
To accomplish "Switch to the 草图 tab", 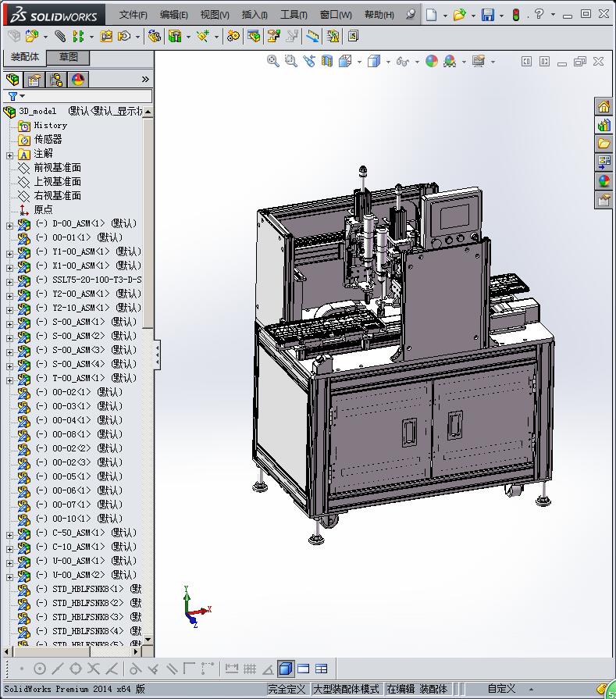I will coord(69,57).
